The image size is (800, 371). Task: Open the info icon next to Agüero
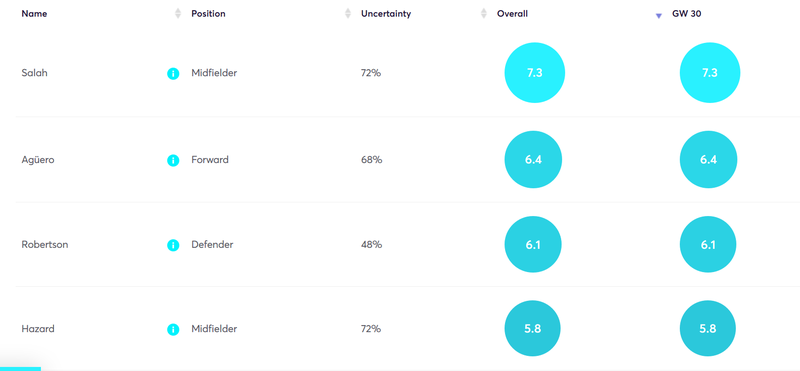coord(173,161)
